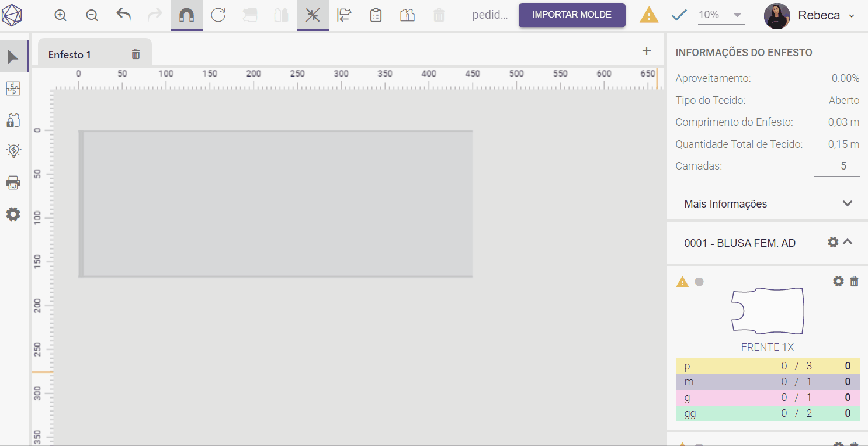Toggle the magnet snapping tool
Image resolution: width=868 pixels, height=446 pixels.
point(187,15)
